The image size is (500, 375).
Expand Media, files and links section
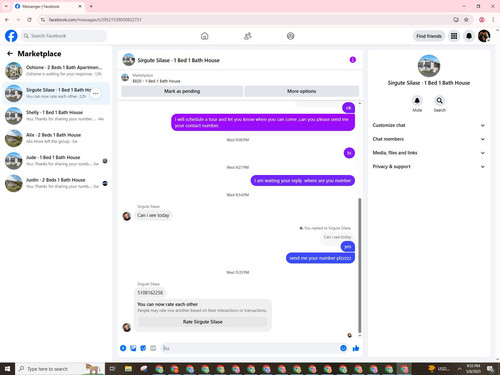[x=429, y=153]
